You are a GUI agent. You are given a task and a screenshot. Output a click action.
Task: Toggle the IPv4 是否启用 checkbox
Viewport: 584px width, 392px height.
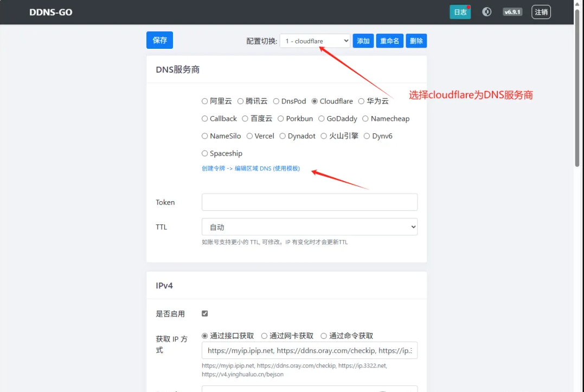204,313
